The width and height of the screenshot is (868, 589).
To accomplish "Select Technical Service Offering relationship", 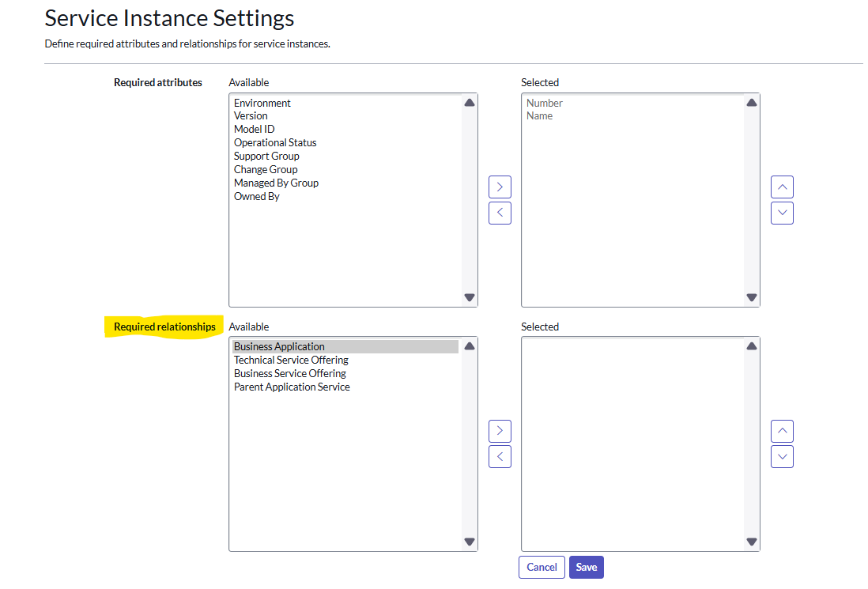I will coord(291,360).
